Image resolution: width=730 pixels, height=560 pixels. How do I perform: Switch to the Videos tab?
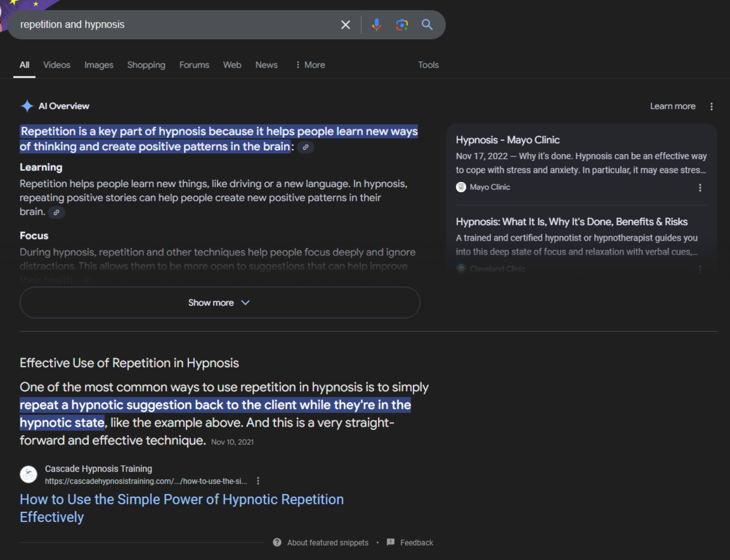coord(57,65)
